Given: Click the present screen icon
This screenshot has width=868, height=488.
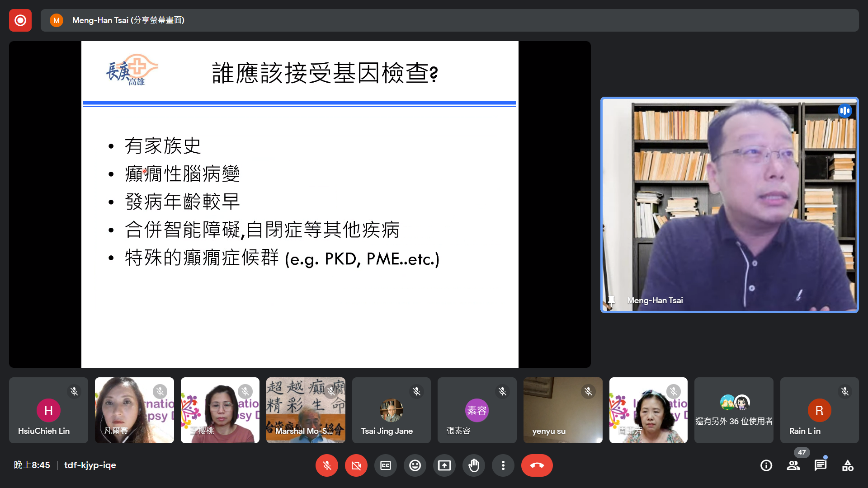Looking at the screenshot, I should tap(444, 465).
